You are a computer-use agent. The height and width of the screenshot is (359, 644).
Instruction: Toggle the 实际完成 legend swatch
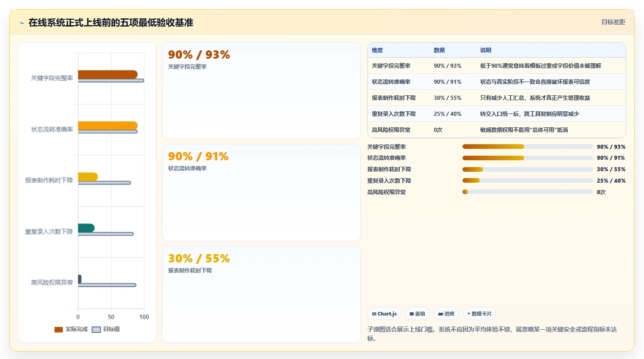point(59,329)
